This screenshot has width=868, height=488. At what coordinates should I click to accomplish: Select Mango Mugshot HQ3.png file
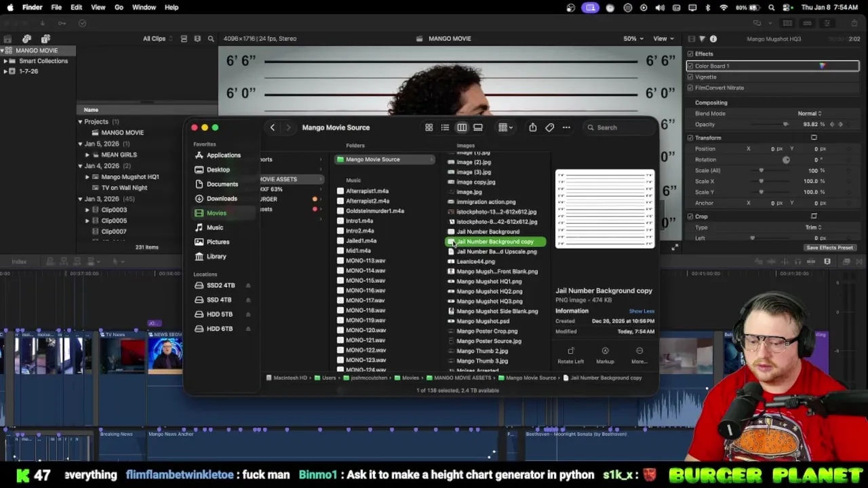click(489, 301)
